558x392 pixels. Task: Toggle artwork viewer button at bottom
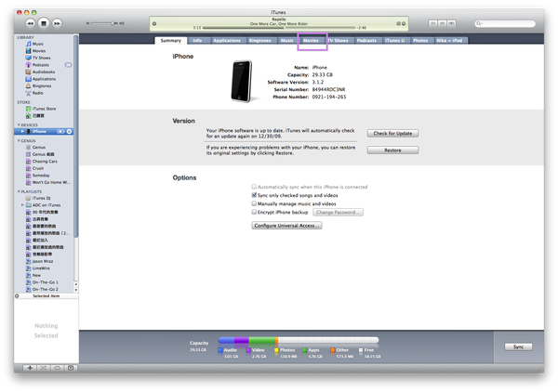click(x=71, y=368)
